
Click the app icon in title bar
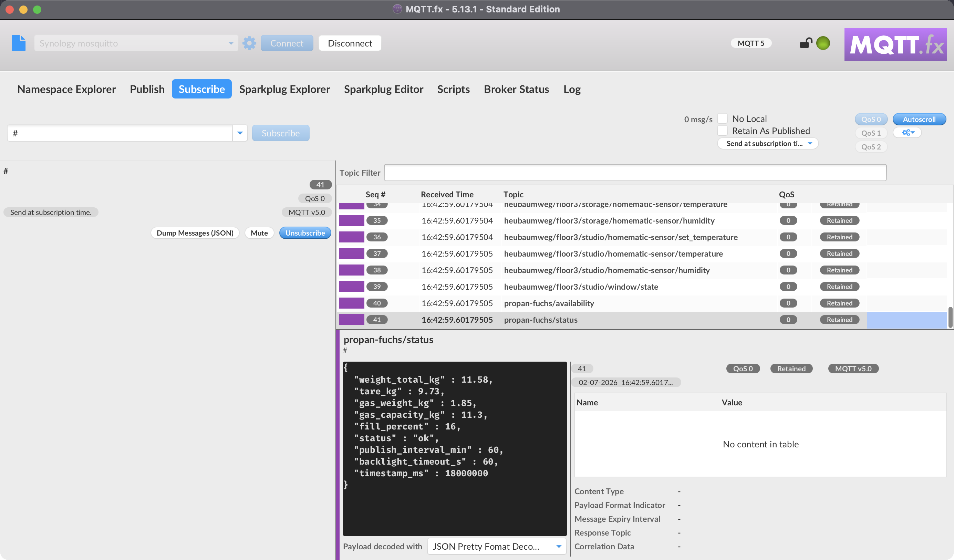click(x=397, y=9)
